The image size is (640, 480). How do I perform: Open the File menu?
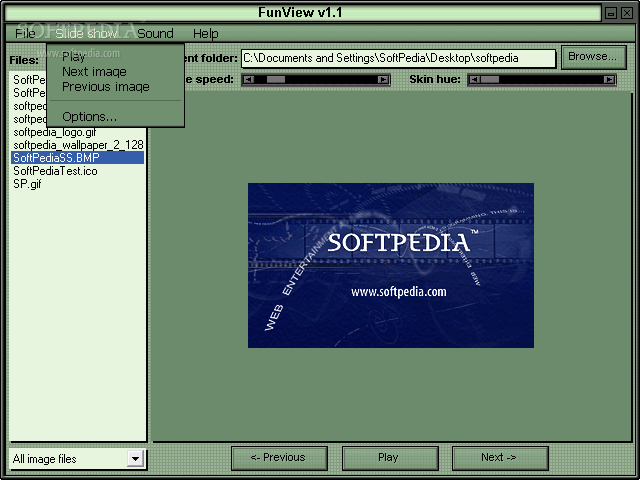point(25,33)
